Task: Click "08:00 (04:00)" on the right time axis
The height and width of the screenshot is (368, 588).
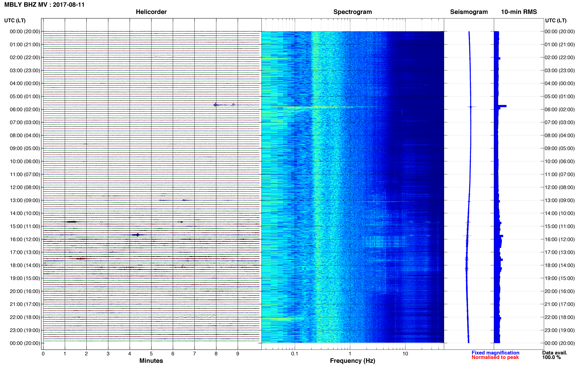Action: 560,136
